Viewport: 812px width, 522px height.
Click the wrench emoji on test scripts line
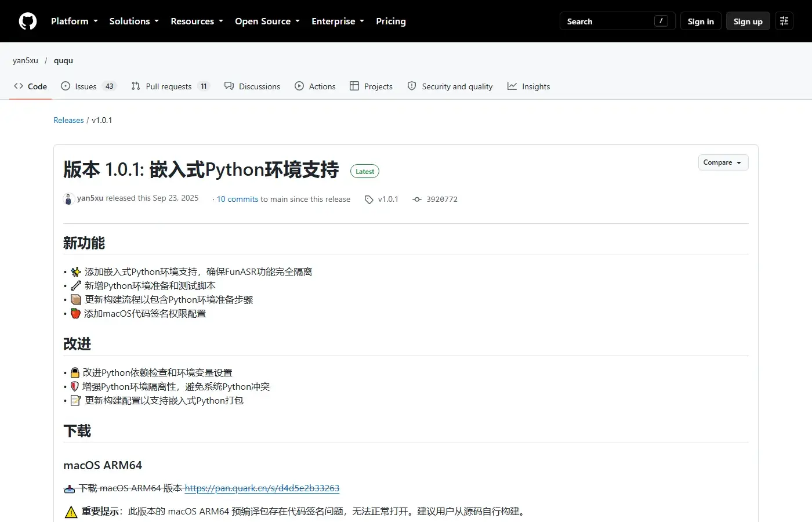tap(76, 285)
